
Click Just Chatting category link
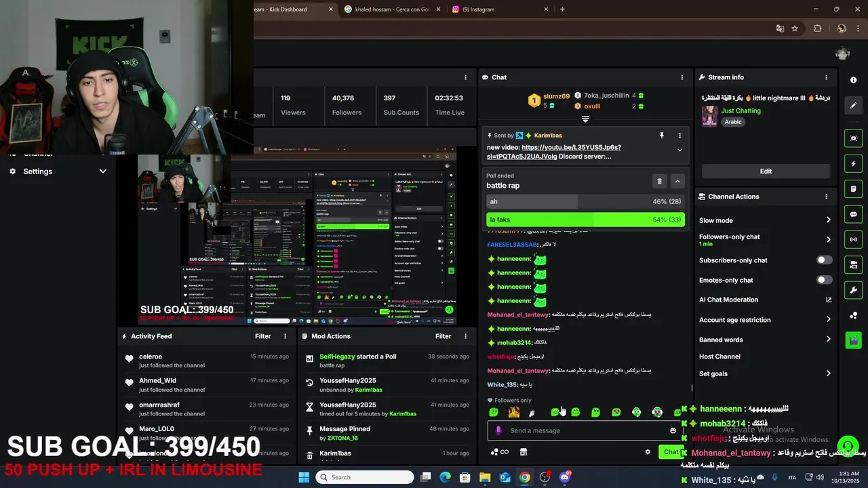click(x=741, y=110)
